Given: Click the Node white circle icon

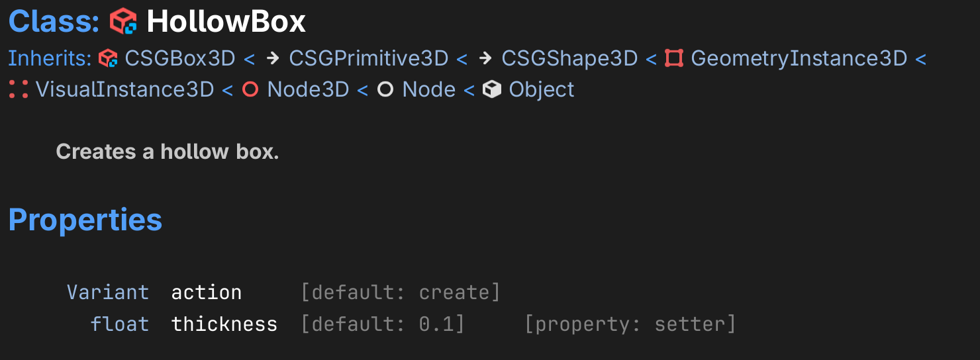Looking at the screenshot, I should [x=385, y=90].
